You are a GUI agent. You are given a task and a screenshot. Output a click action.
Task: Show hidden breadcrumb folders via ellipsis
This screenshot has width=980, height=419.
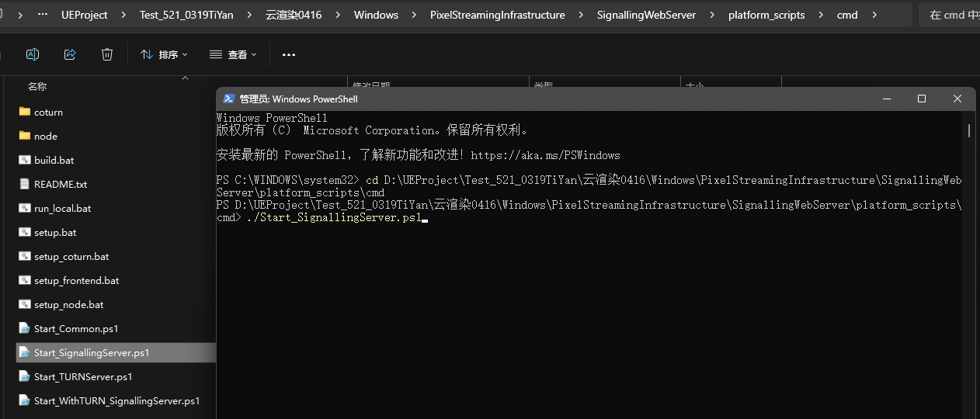click(x=43, y=15)
